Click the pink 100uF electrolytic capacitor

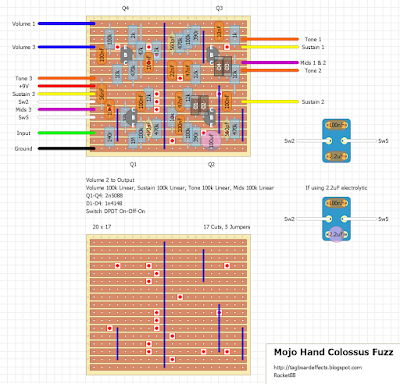tap(211, 141)
